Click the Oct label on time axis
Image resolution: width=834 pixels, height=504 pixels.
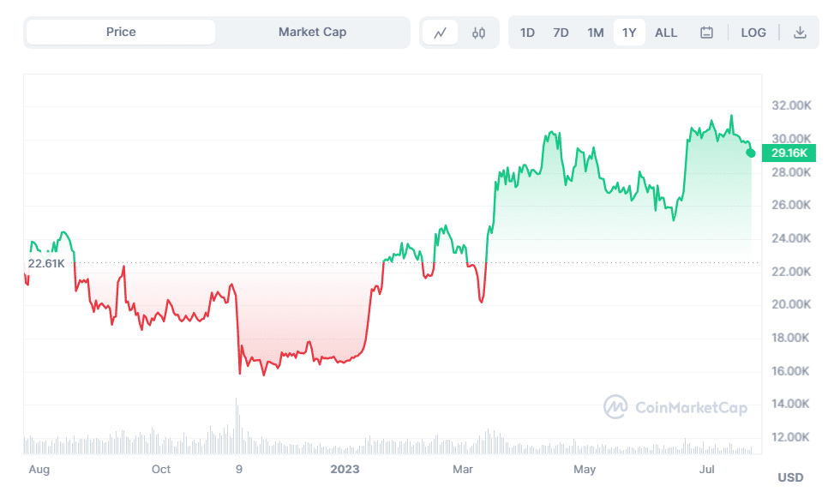(x=160, y=469)
